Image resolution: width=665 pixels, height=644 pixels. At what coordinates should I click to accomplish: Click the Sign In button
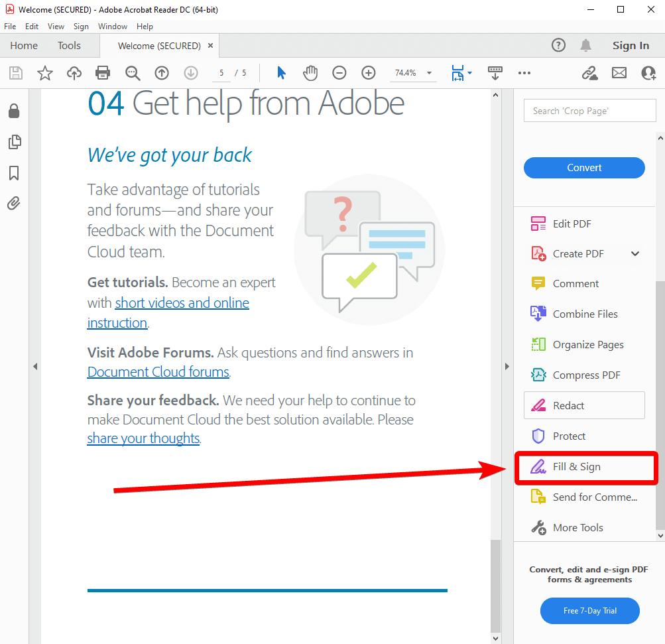(x=631, y=45)
